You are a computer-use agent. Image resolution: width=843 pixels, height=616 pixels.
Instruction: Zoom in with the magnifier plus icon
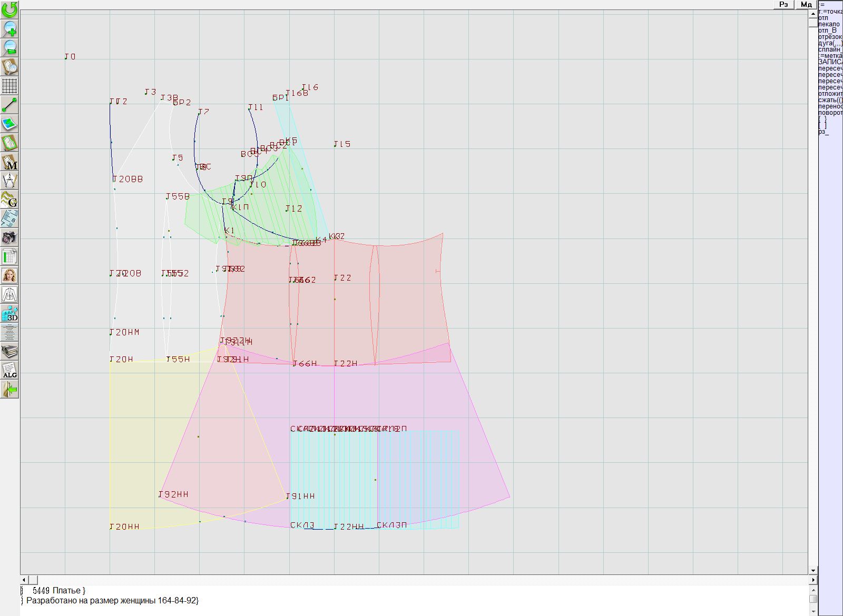coord(9,28)
